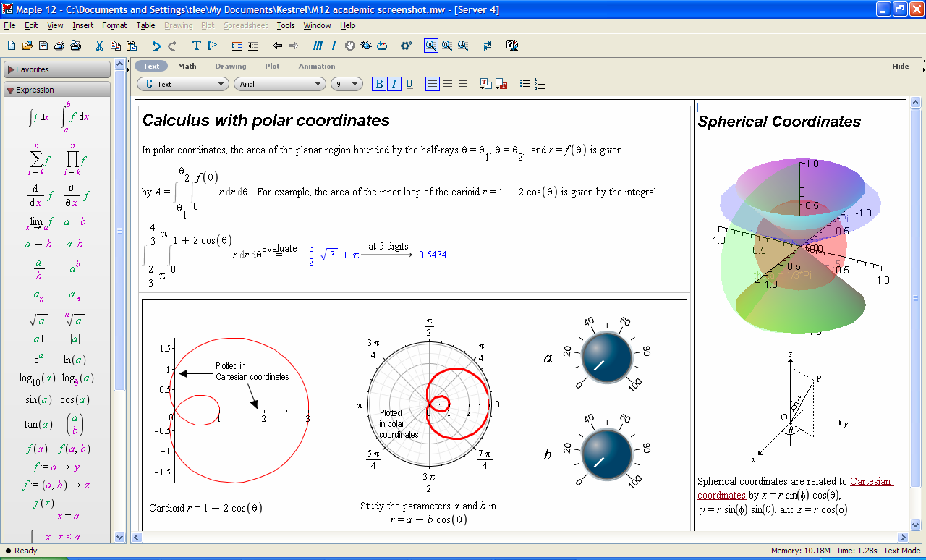The image size is (926, 560).
Task: Execute the entire worksheet with the !!! icon
Action: click(318, 46)
